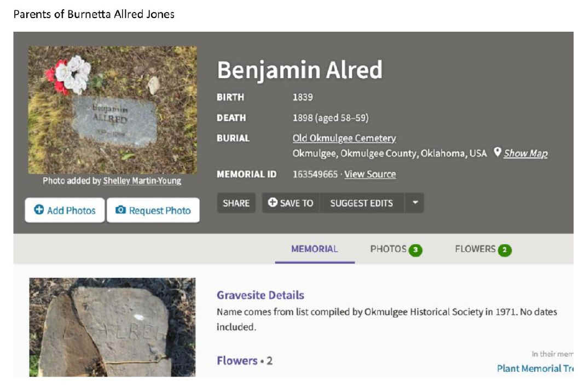584x392 pixels.
Task: Open the old carved gravestone thumbnail
Action: 112,327
